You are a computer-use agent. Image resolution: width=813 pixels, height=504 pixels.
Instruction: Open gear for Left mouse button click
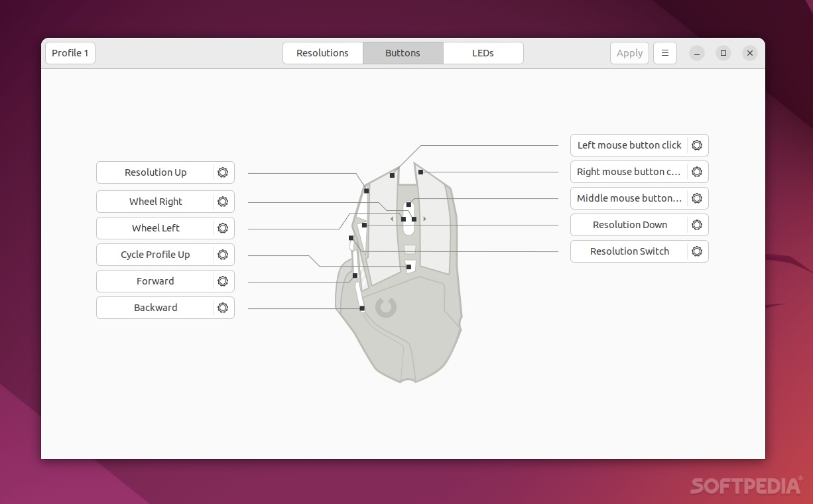pyautogui.click(x=697, y=145)
